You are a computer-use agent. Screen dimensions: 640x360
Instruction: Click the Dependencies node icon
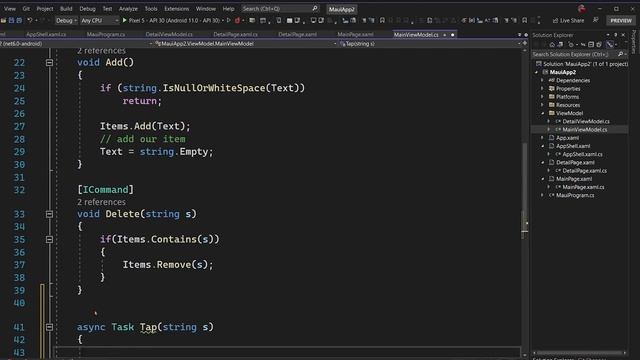click(x=551, y=80)
